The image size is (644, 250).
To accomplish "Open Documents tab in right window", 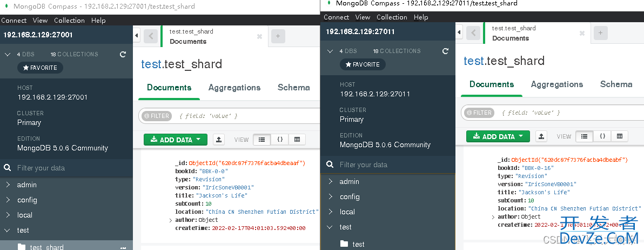I will [x=492, y=84].
